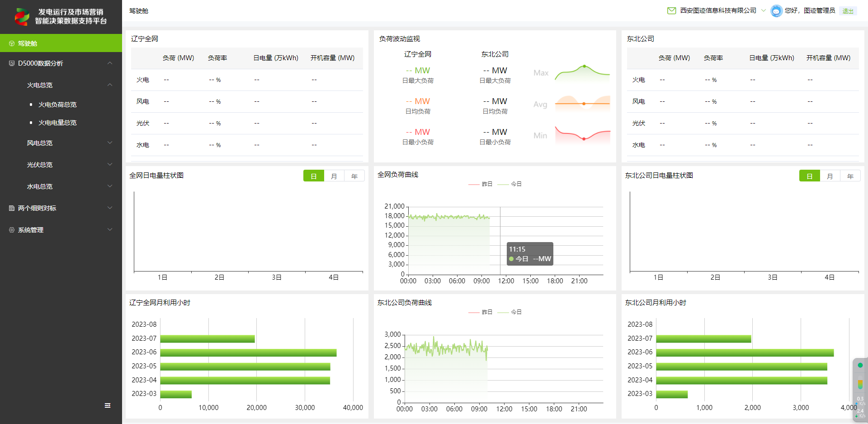Select 月 in 全网日电量柱状图
This screenshot has width=868, height=424.
pyautogui.click(x=334, y=176)
